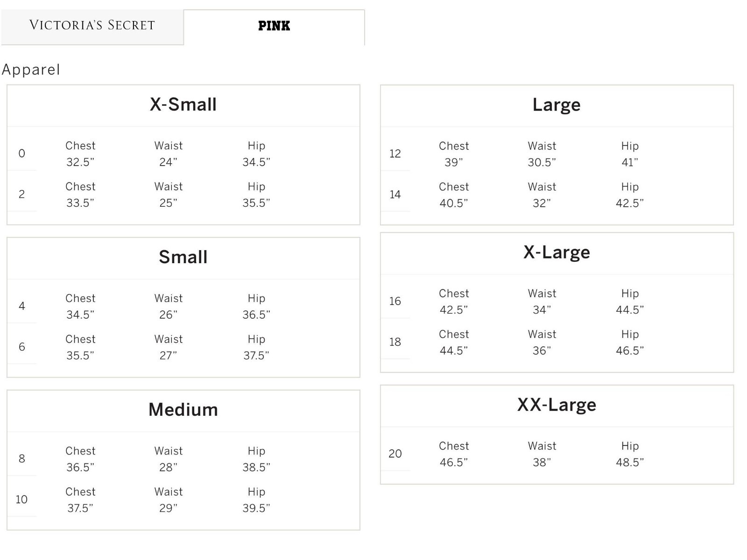
Task: Click the Large size heading
Action: tap(557, 105)
